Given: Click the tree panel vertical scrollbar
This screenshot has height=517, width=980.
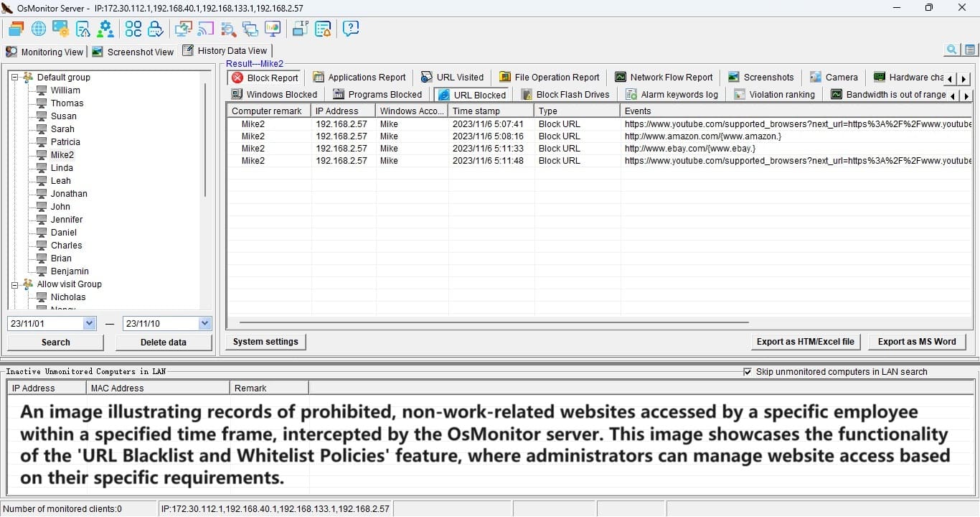Looking at the screenshot, I should [x=206, y=140].
